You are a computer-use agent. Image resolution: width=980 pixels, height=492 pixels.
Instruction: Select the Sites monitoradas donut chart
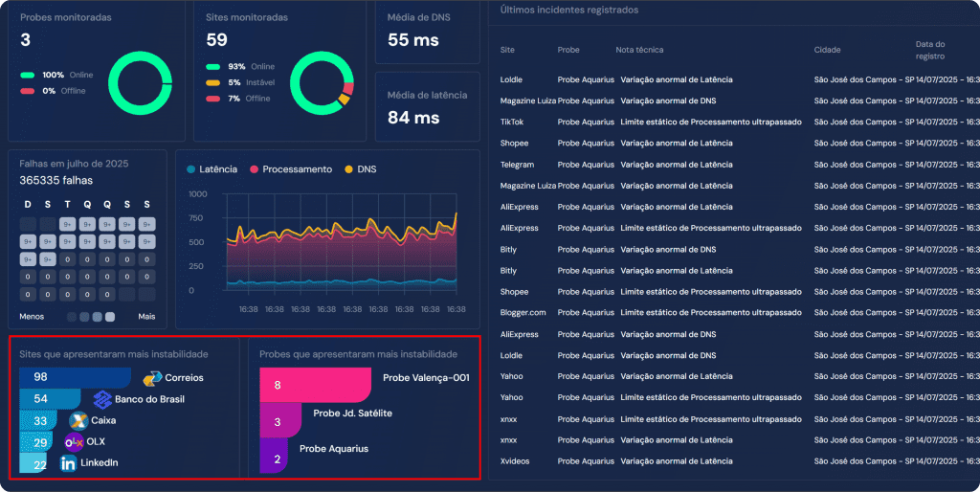(x=322, y=83)
